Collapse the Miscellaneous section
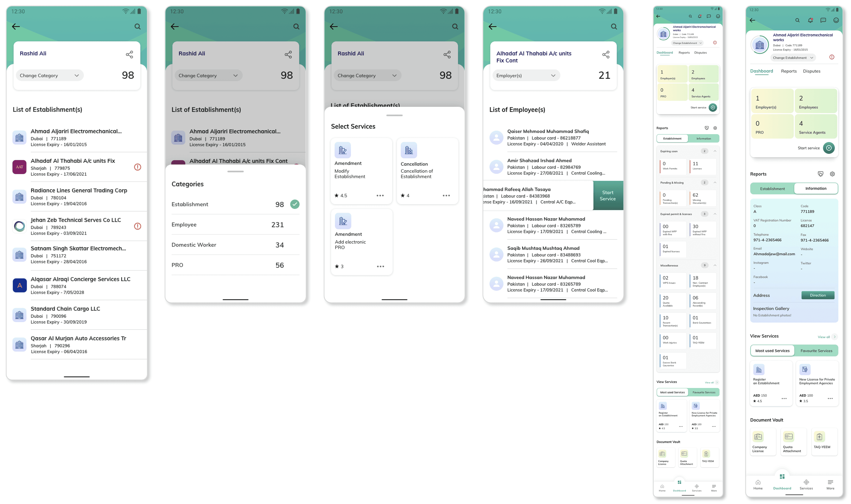851x504 pixels. click(715, 266)
